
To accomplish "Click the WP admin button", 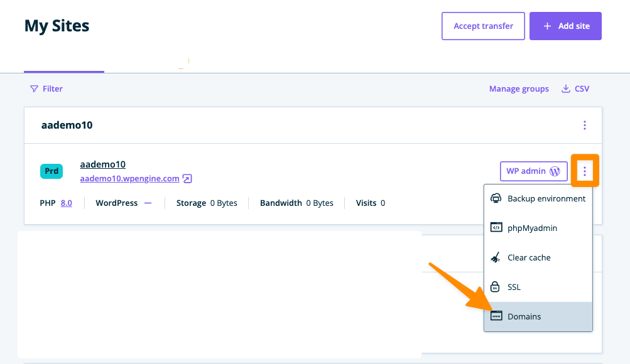I will 533,170.
